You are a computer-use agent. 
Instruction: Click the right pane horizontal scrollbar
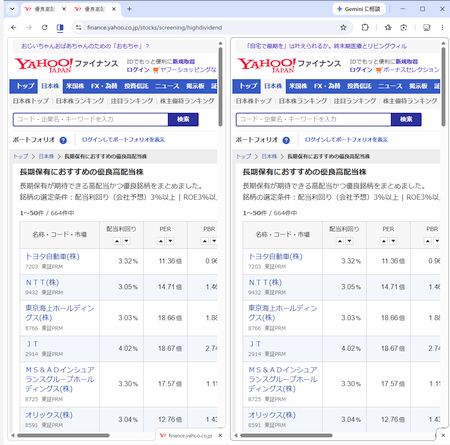(286, 435)
